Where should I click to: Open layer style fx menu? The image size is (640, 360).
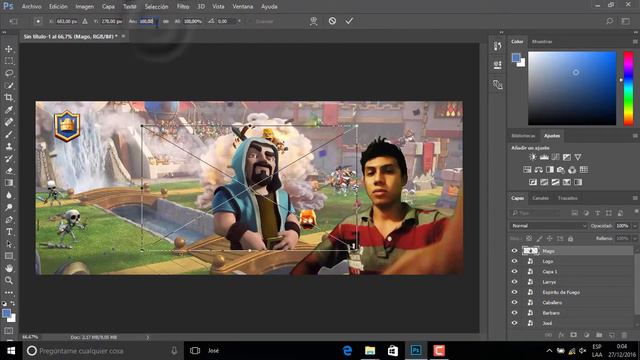coord(561,335)
